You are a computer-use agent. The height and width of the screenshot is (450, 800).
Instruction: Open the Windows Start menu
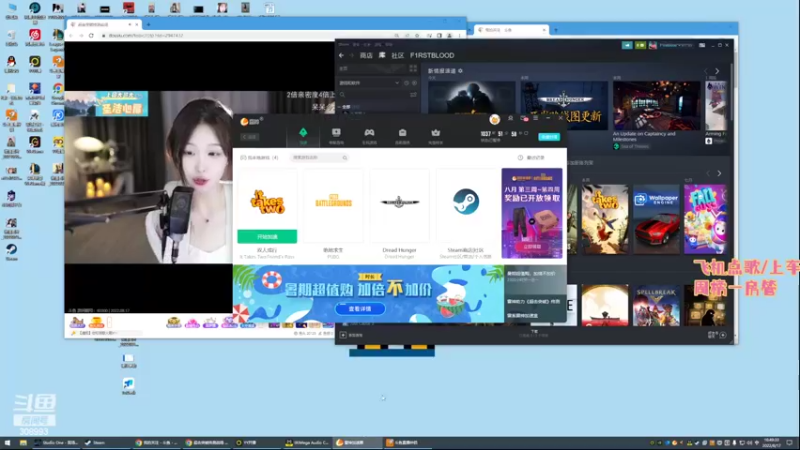pyautogui.click(x=7, y=442)
